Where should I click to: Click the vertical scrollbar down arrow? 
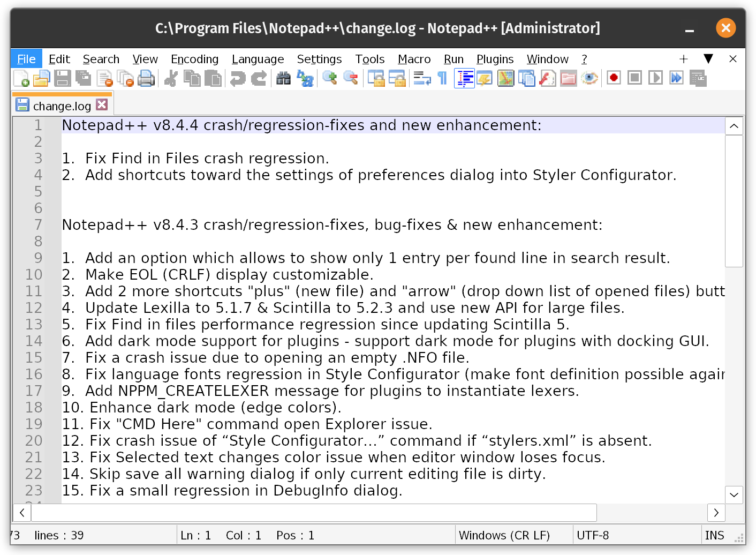point(734,494)
